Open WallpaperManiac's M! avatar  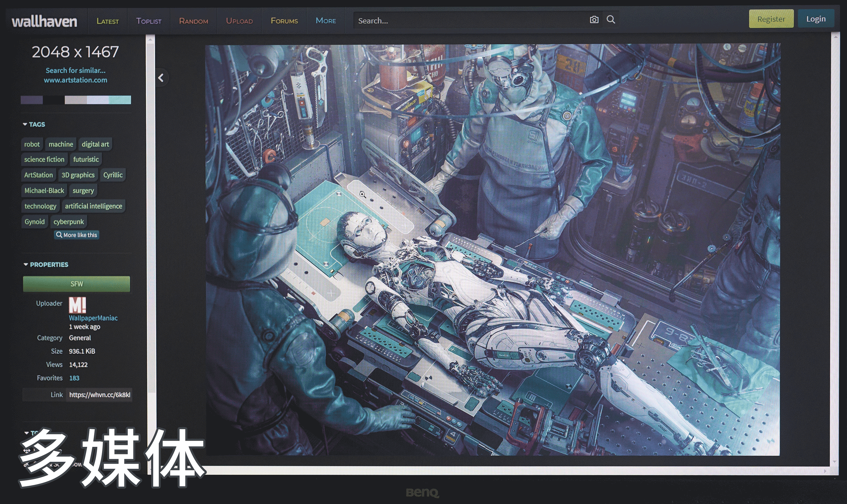(x=78, y=305)
